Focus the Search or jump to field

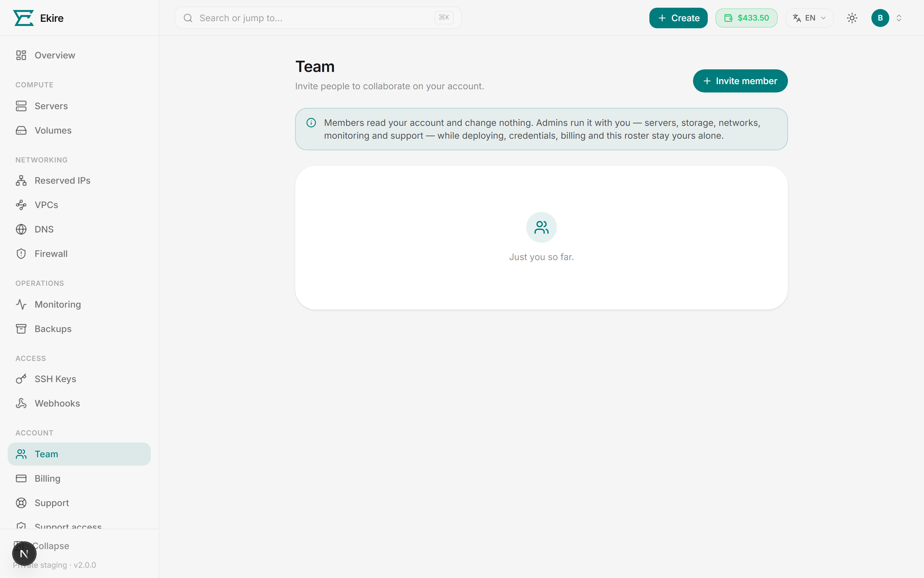coord(318,18)
